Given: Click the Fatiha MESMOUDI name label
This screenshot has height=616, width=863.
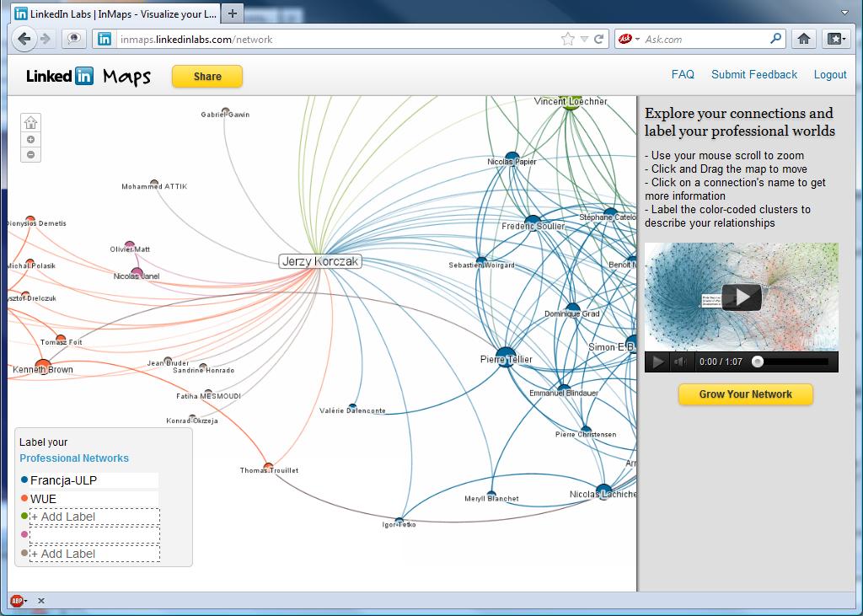Looking at the screenshot, I should pos(208,396).
